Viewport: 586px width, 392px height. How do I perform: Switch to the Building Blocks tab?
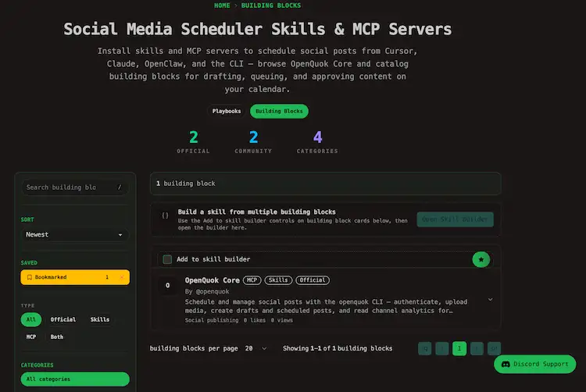(279, 111)
